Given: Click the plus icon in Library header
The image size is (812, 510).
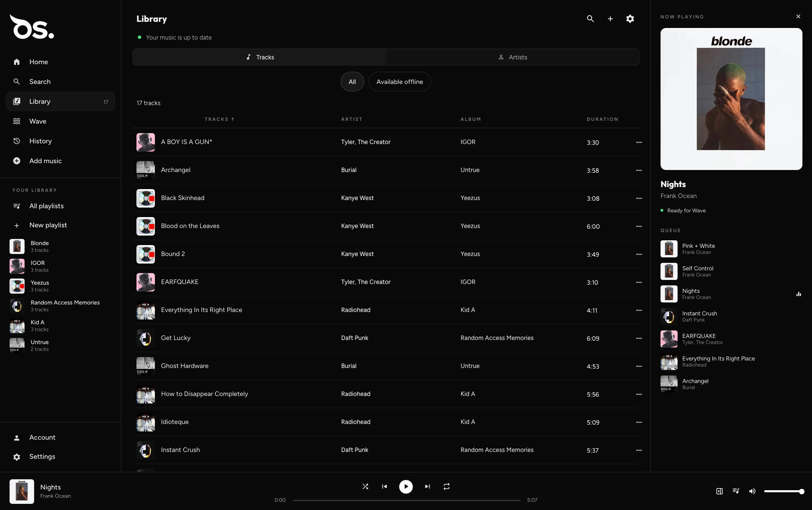Looking at the screenshot, I should (x=610, y=19).
